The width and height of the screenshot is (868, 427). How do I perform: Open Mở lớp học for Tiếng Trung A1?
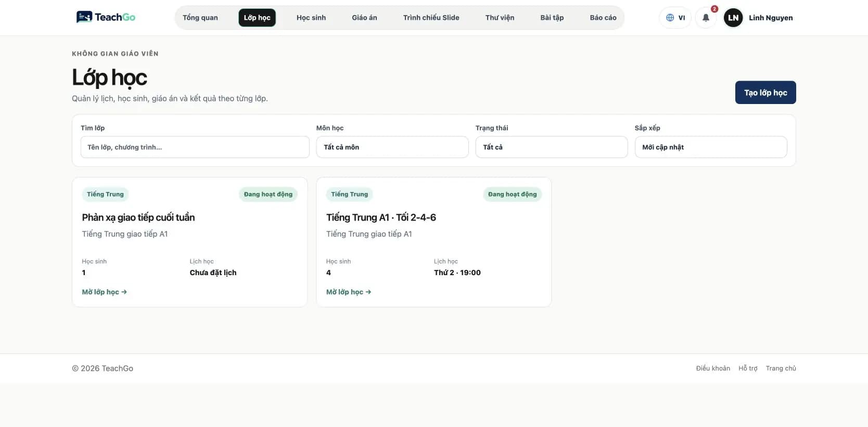point(349,292)
